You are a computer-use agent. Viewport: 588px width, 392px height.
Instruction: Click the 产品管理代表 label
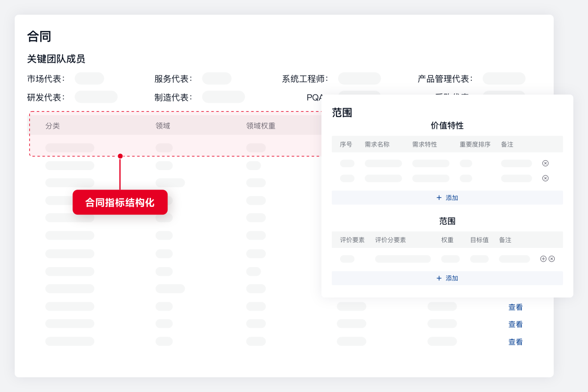pyautogui.click(x=445, y=79)
